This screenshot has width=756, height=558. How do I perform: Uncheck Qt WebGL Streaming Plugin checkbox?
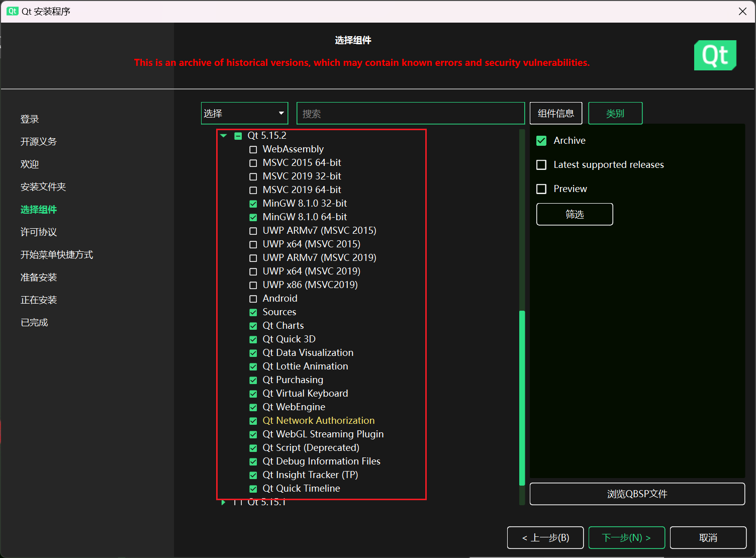pyautogui.click(x=253, y=434)
